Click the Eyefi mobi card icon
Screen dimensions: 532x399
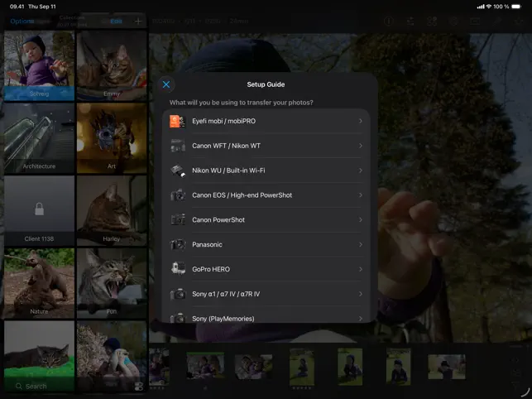coord(177,121)
